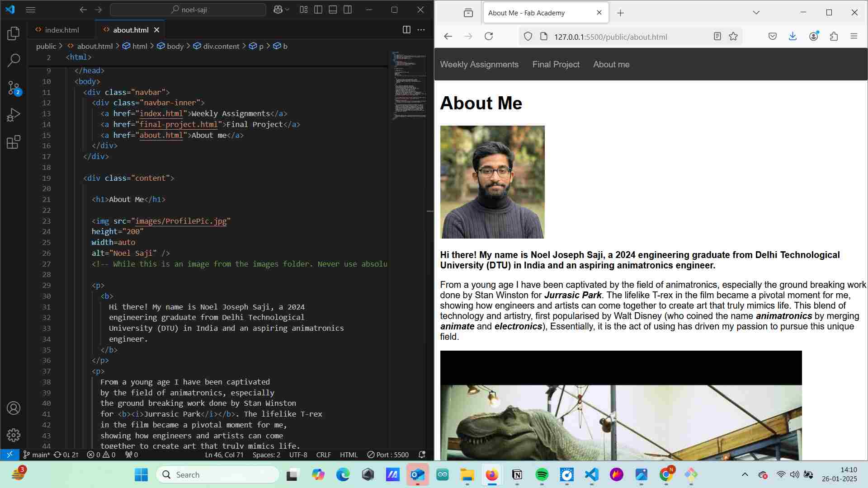Reload the page in Firefox
The width and height of the screenshot is (868, 488).
[489, 37]
